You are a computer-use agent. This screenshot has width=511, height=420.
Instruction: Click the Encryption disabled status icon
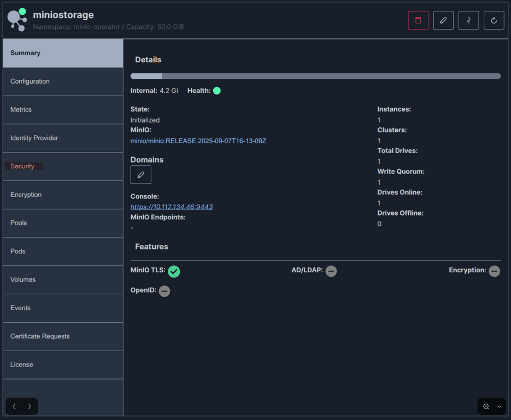click(x=494, y=271)
